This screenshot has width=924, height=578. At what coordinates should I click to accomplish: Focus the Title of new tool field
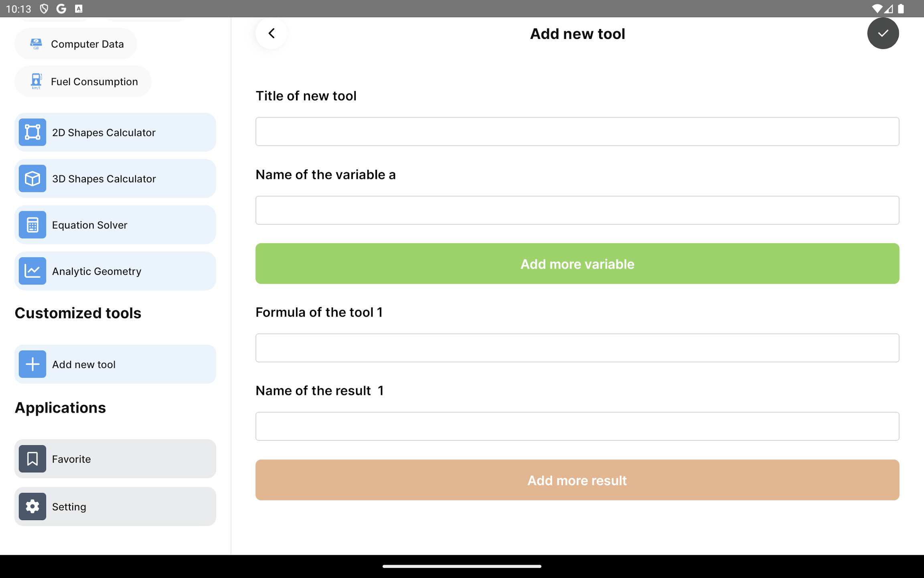click(x=577, y=132)
